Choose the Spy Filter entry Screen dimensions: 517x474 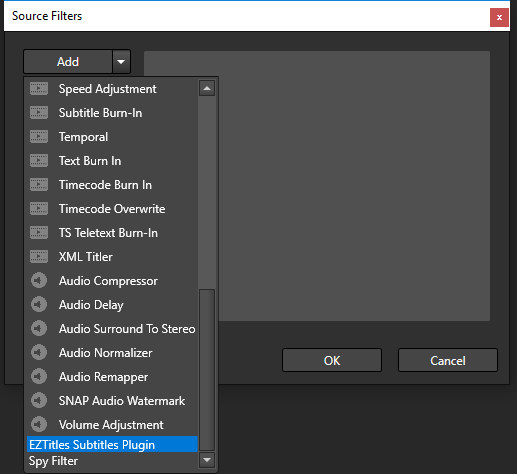[112, 461]
